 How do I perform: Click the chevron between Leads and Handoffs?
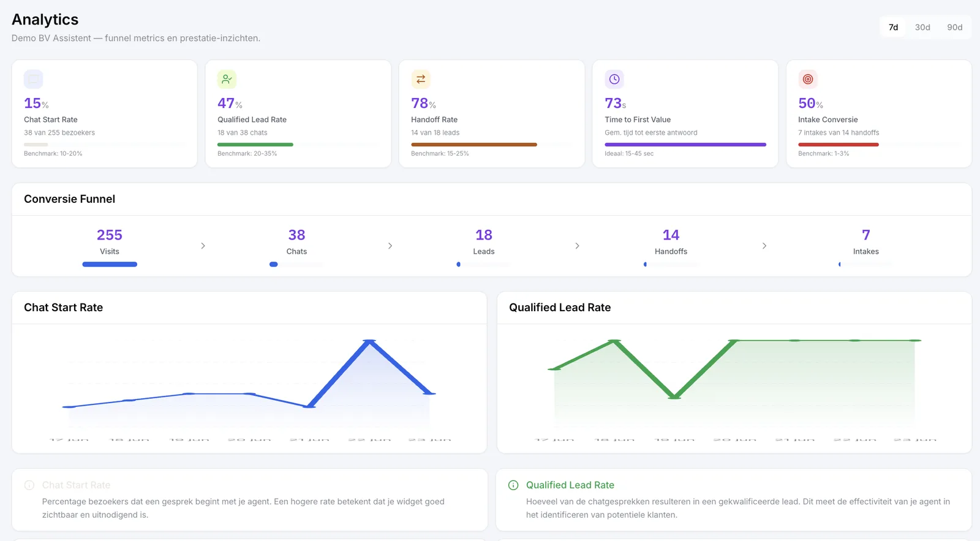coord(577,246)
